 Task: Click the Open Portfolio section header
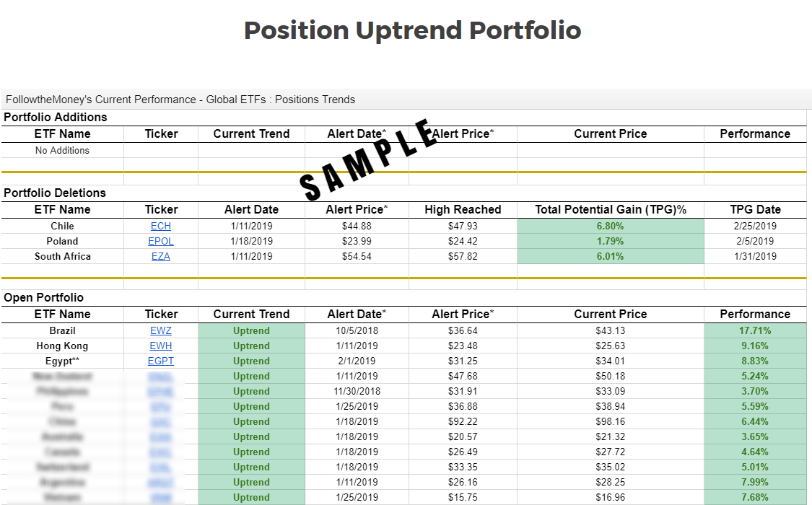pyautogui.click(x=43, y=297)
